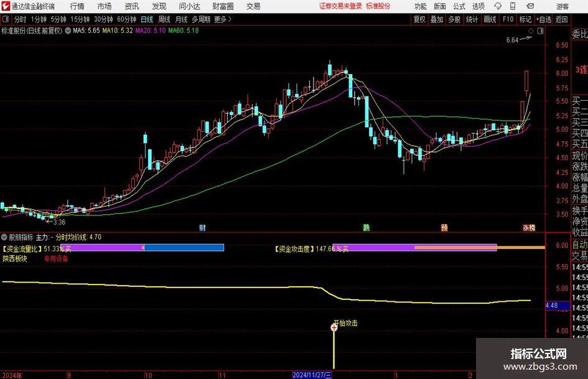Image resolution: width=588 pixels, height=379 pixels.
Task: Switch to the 60分钟 period tab
Action: tap(127, 19)
